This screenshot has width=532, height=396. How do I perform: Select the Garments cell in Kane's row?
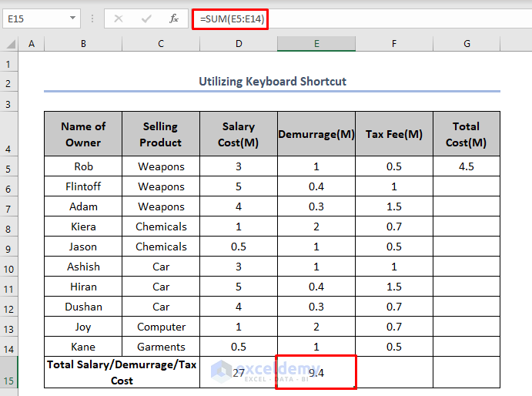(x=161, y=347)
